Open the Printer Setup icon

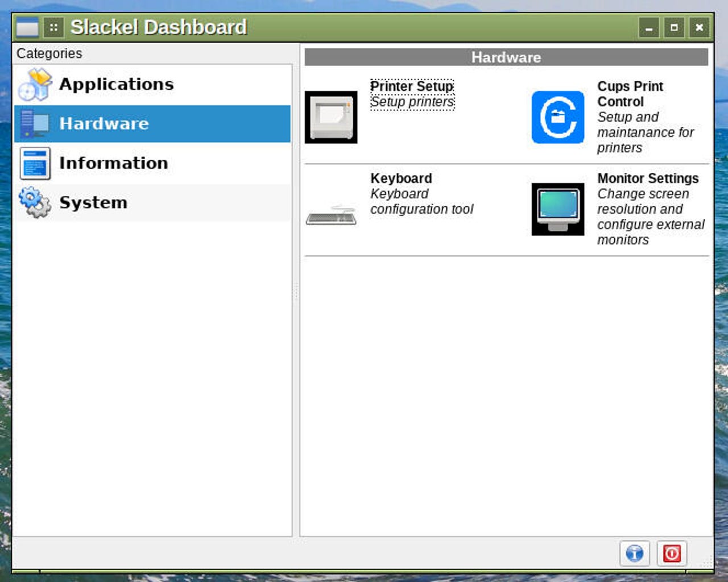pyautogui.click(x=331, y=117)
